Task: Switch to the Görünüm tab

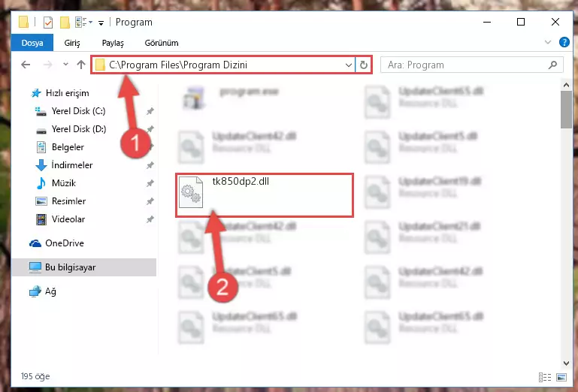Action: click(162, 43)
